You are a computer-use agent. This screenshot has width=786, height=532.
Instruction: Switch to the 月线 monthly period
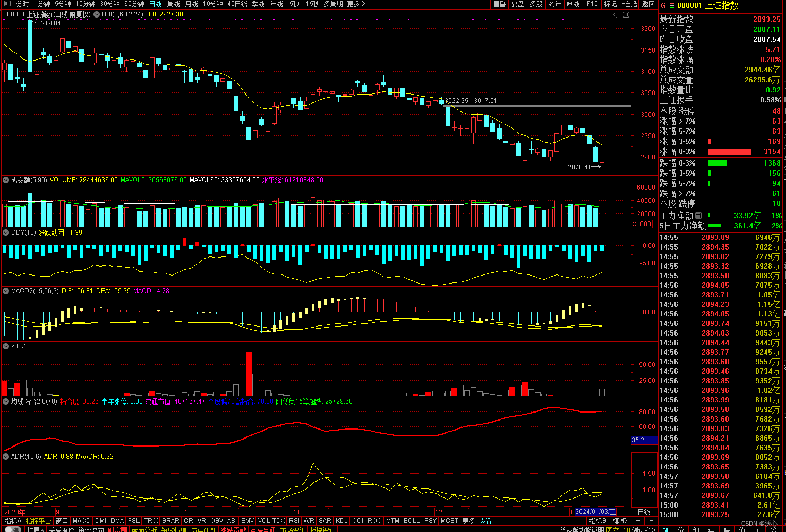point(192,4)
